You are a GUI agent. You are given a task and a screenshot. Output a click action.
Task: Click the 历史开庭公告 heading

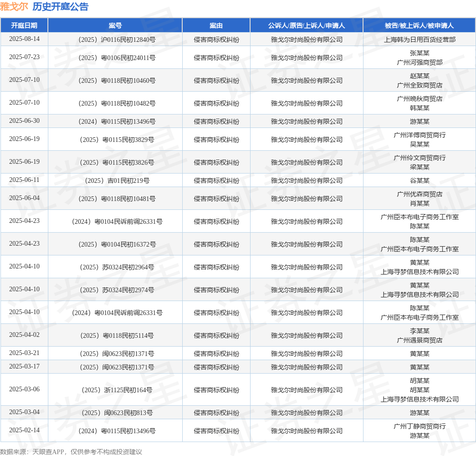pyautogui.click(x=60, y=7)
